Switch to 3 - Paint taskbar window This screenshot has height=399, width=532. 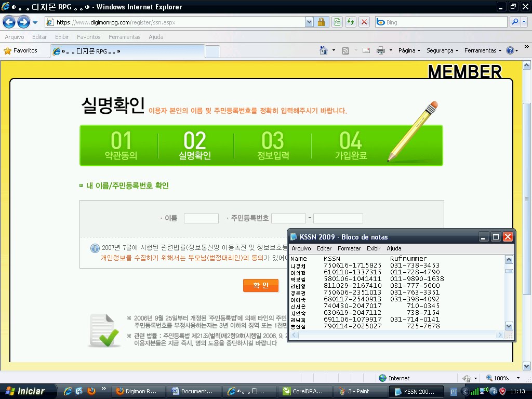[x=361, y=391]
